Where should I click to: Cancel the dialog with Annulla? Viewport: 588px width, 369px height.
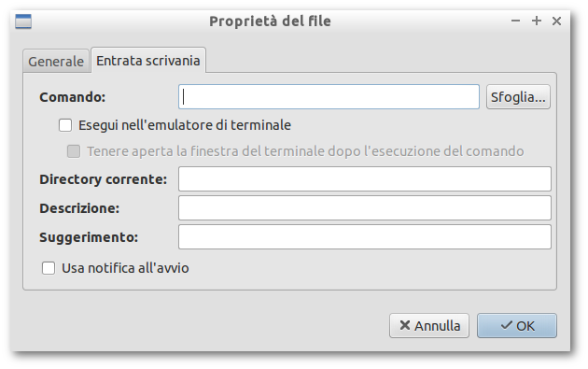[429, 325]
